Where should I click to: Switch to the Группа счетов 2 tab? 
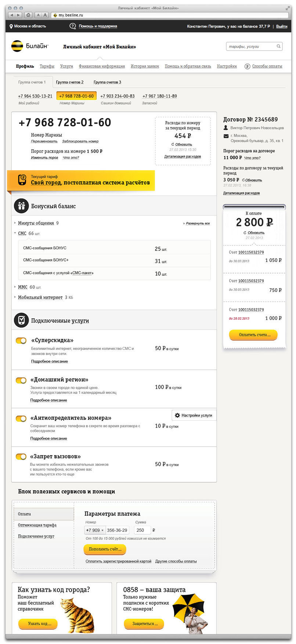(x=70, y=82)
